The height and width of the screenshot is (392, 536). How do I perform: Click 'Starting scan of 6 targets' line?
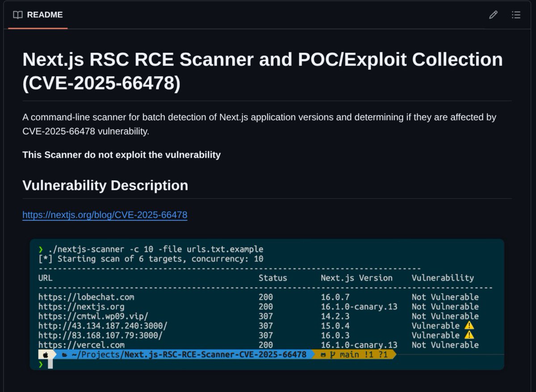pos(151,259)
